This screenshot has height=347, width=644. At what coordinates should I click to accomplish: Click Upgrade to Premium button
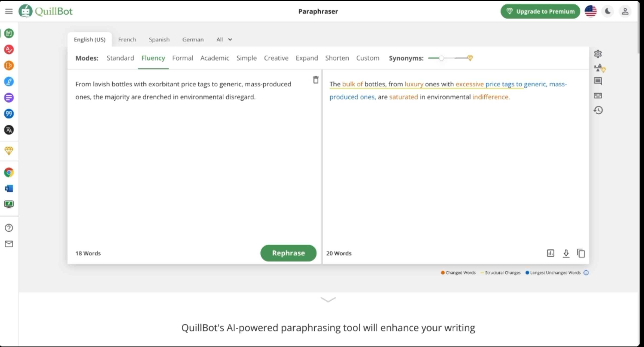pyautogui.click(x=540, y=11)
